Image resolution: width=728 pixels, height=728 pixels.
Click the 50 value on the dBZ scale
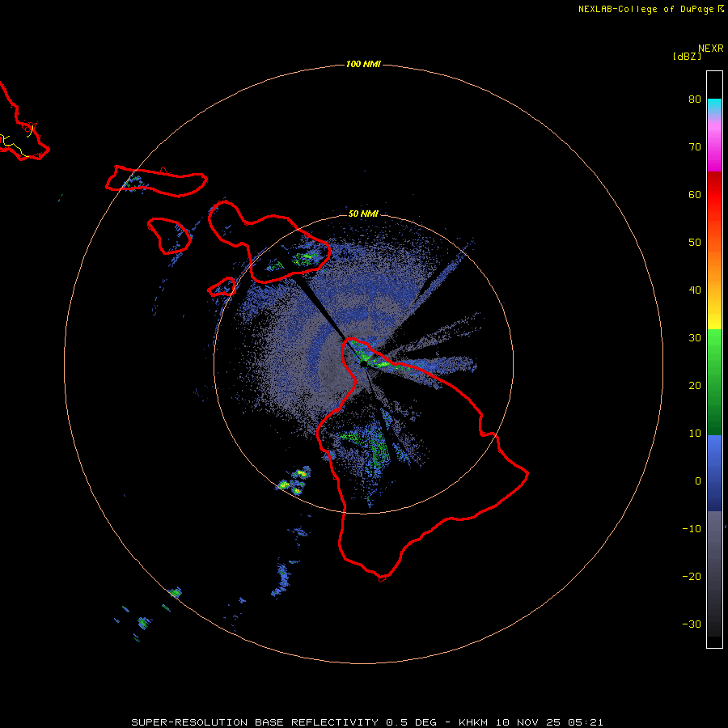coord(695,243)
